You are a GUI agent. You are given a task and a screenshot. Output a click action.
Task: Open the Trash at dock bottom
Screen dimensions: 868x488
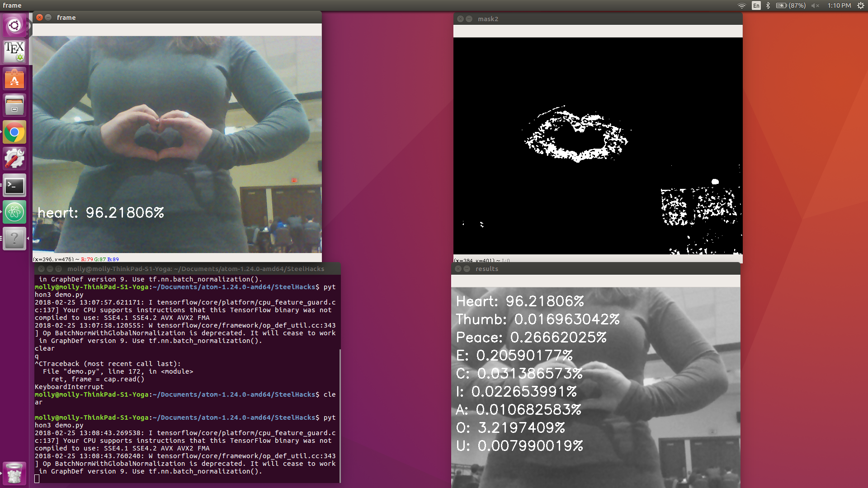pyautogui.click(x=14, y=474)
